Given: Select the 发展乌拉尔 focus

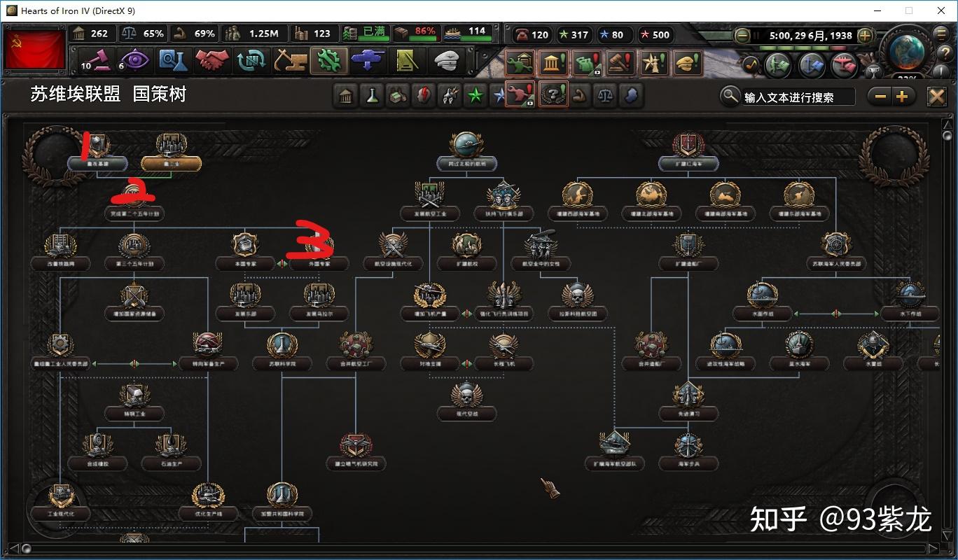Looking at the screenshot, I should coord(319,302).
